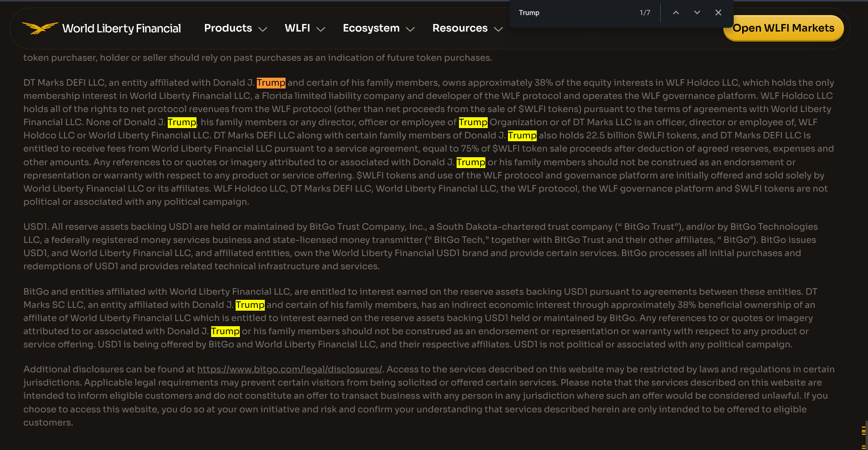Image resolution: width=868 pixels, height=450 pixels.
Task: Expand the Products dropdown chevron
Action: 263,29
